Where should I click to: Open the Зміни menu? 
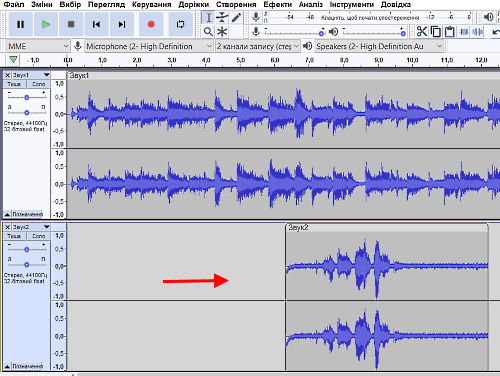42,5
